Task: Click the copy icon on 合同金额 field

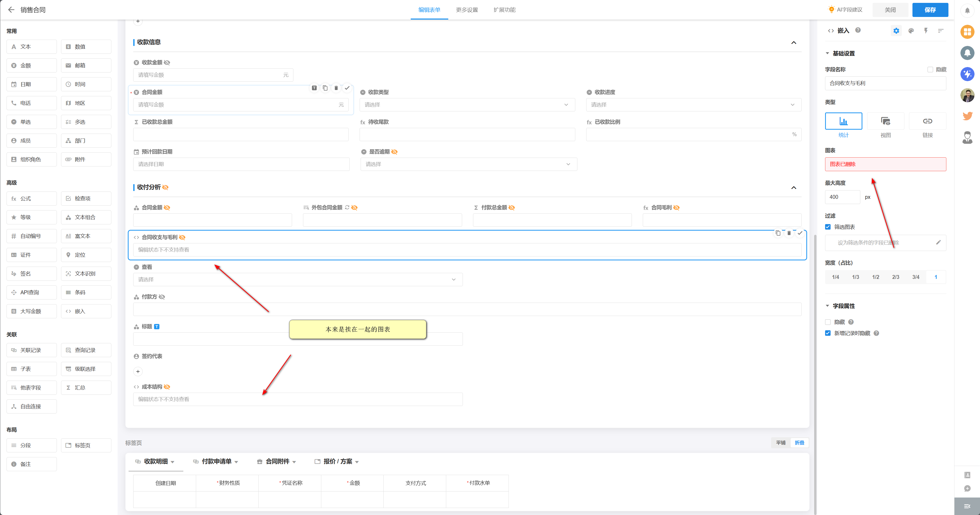Action: [x=325, y=88]
